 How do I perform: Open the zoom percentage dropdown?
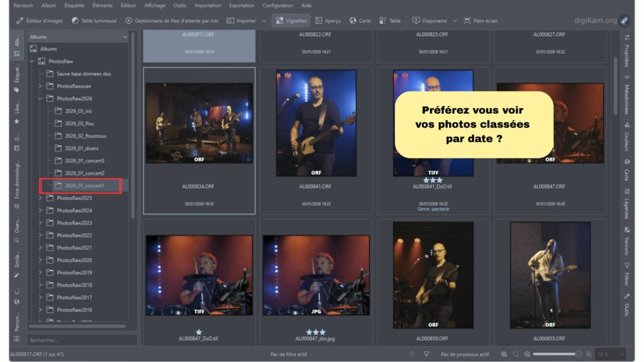click(x=619, y=354)
